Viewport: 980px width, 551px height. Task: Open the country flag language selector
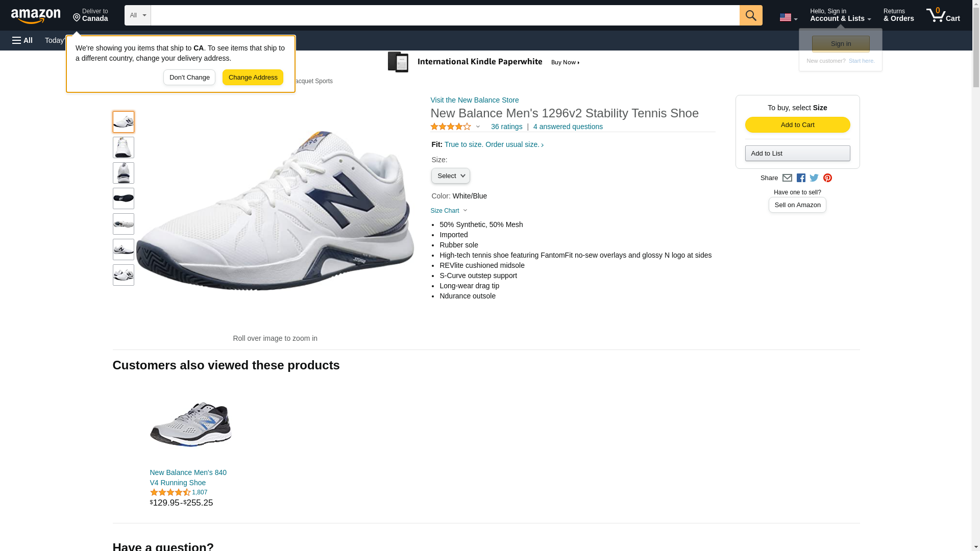(x=788, y=17)
